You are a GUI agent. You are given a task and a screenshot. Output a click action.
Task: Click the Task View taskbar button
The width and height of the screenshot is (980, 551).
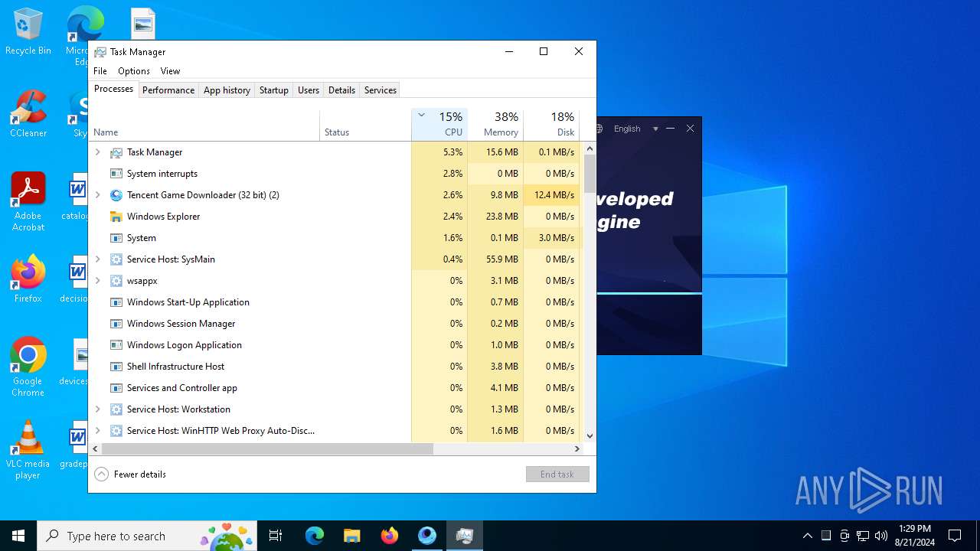tap(276, 536)
